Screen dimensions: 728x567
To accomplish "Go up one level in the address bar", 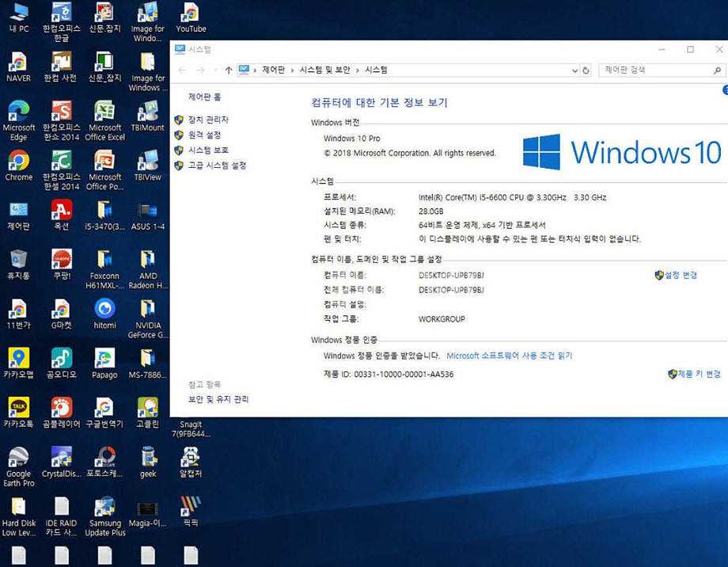I will pos(229,70).
